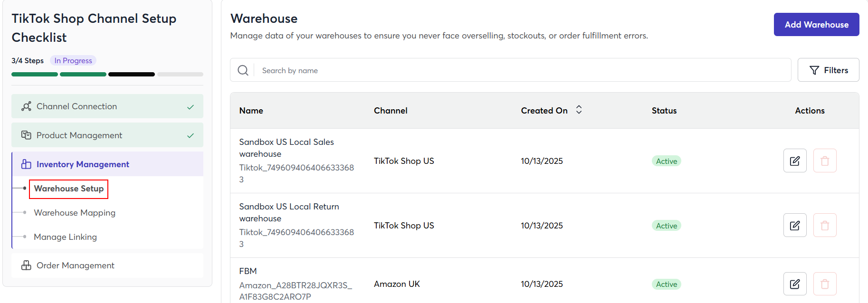This screenshot has width=868, height=303.
Task: Click the In Progress status badge
Action: 73,61
